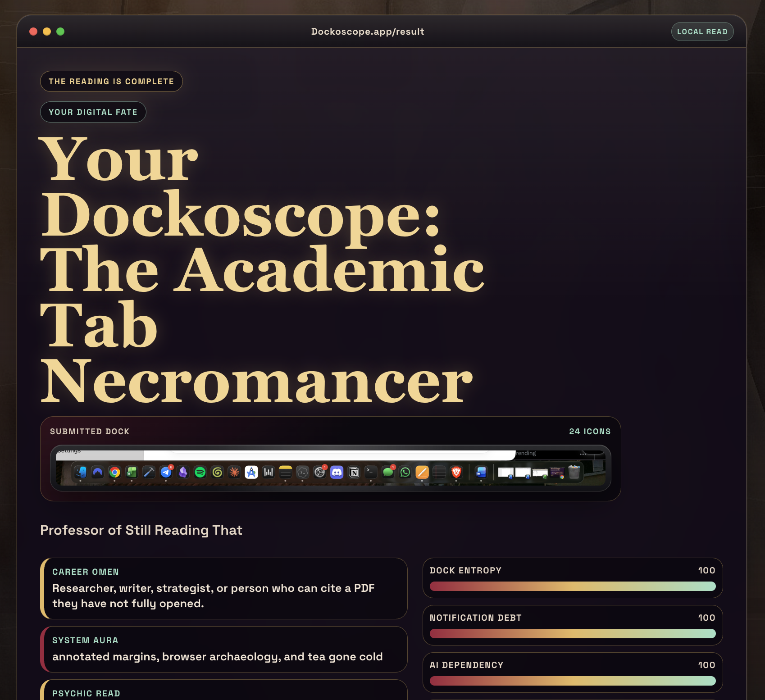This screenshot has height=700, width=765.
Task: Click the NordVPN mountain icon in the dock
Action: [98, 472]
